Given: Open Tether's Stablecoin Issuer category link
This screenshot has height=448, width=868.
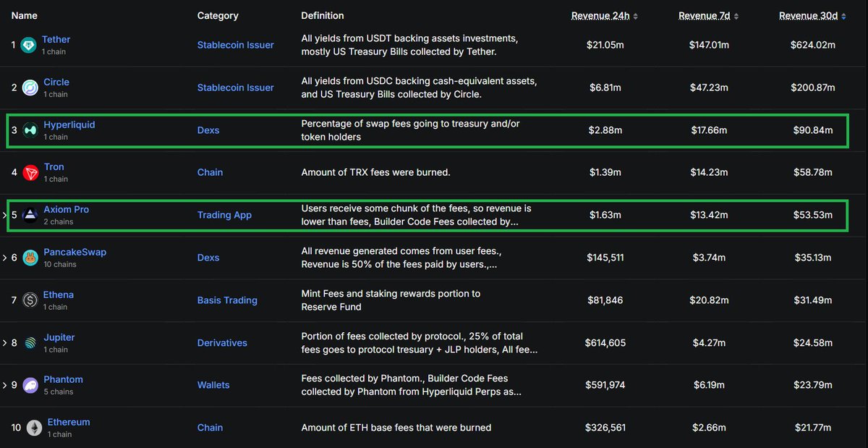Looking at the screenshot, I should (236, 45).
